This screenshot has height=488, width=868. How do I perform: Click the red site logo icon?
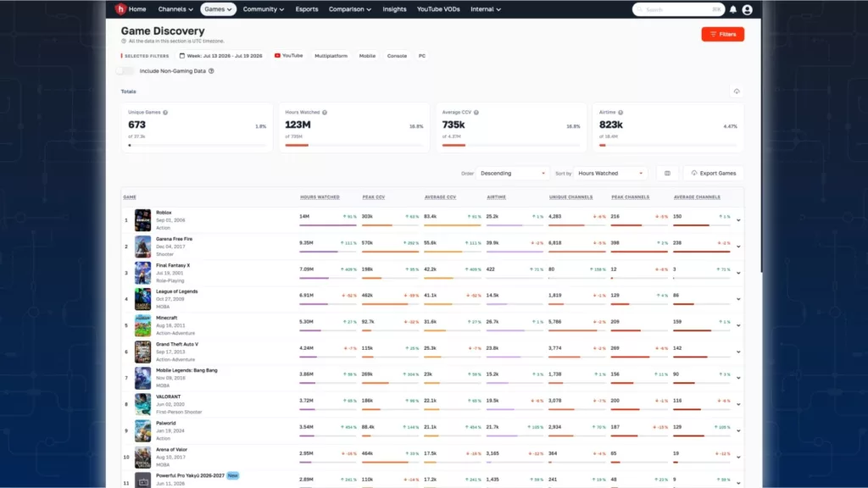pyautogui.click(x=120, y=8)
